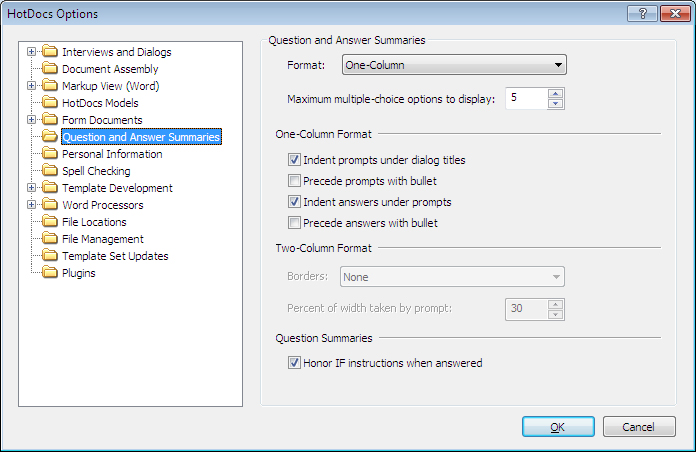Expand the Interviews and Dialogs node

coord(32,52)
